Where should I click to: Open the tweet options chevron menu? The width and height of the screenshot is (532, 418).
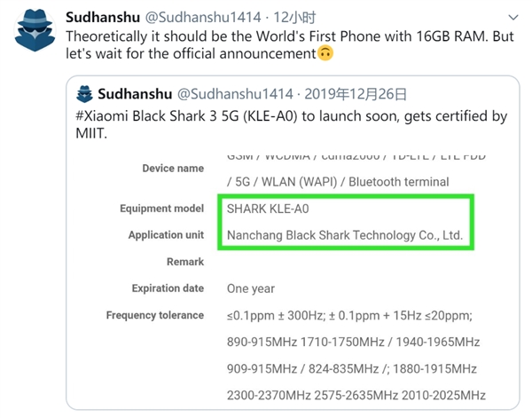point(512,18)
